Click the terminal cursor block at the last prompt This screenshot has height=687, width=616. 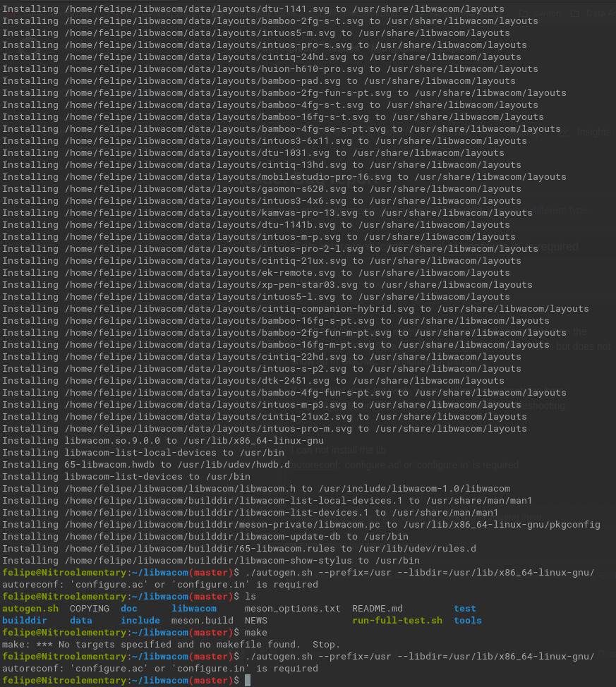[x=248, y=681]
